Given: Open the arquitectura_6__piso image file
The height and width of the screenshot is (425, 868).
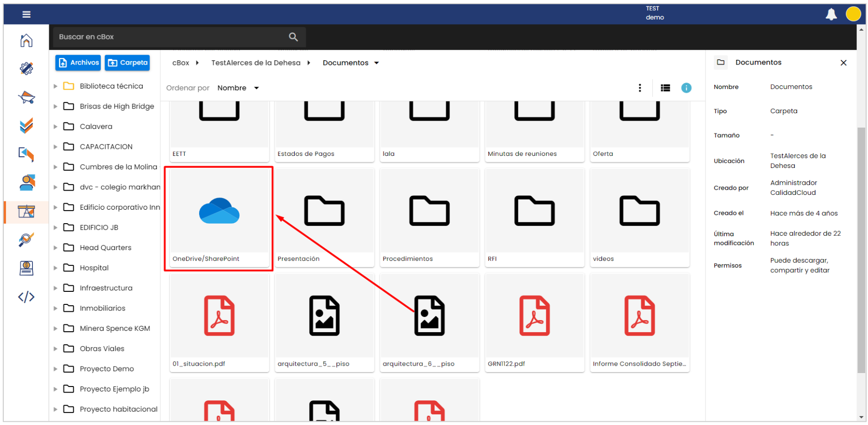Looking at the screenshot, I should [x=429, y=323].
